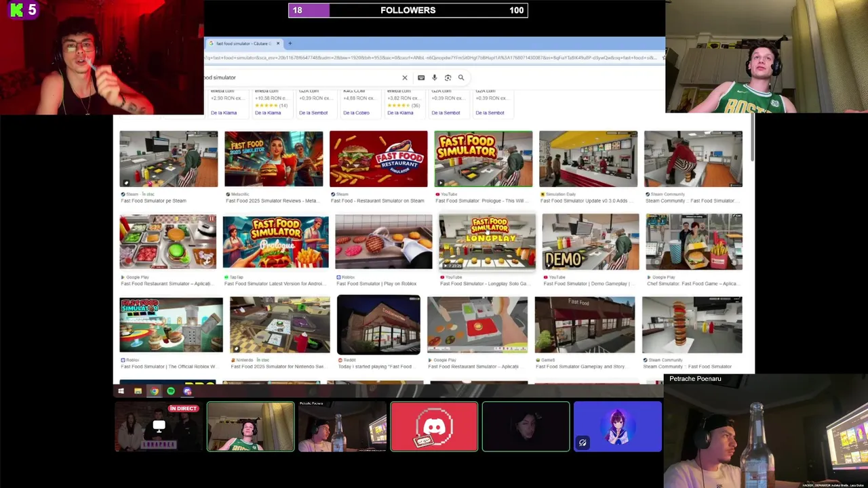Open Spotify from the taskbar
Screen dimensions: 868x488
tap(171, 391)
